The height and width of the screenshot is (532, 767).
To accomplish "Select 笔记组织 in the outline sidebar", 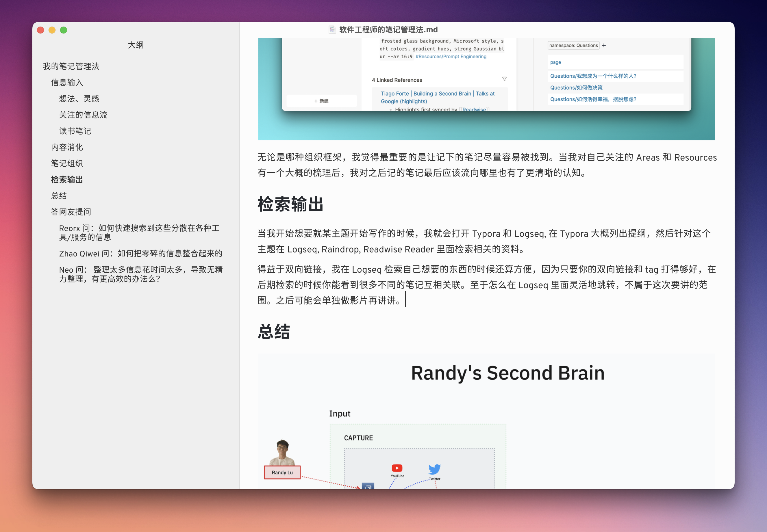I will tap(67, 163).
